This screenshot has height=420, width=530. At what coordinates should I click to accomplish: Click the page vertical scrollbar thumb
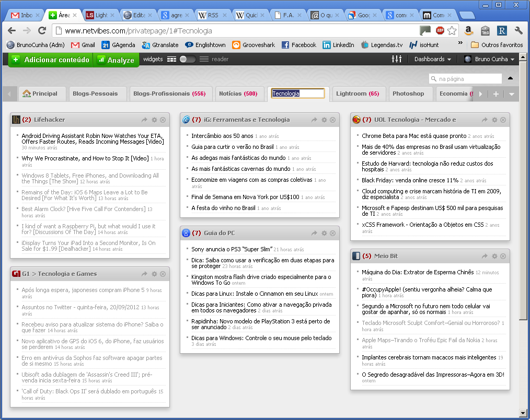(x=523, y=190)
